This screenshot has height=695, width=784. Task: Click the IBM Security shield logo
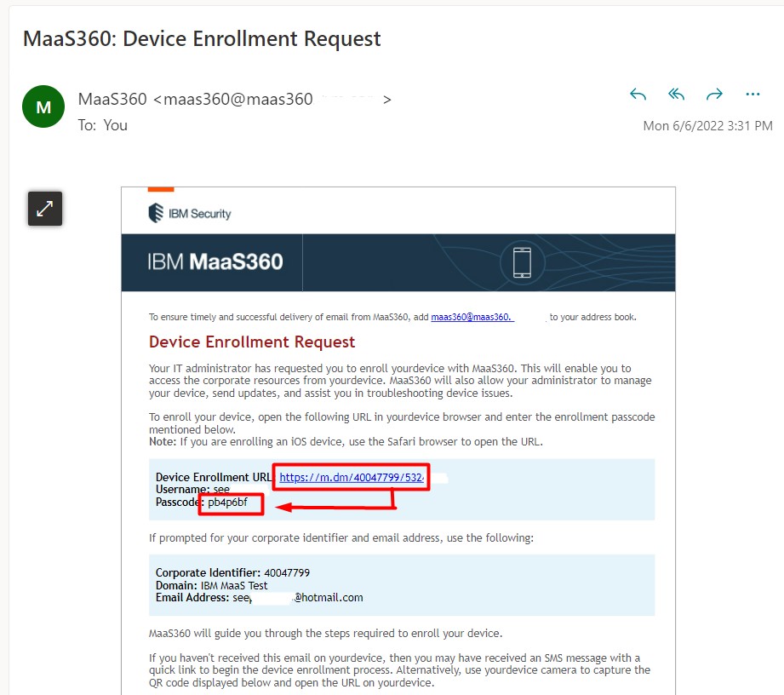pyautogui.click(x=156, y=213)
